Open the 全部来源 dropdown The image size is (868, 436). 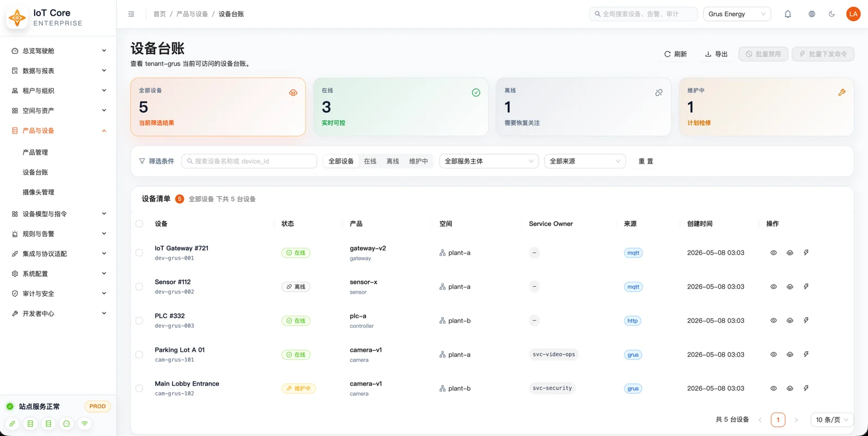tap(585, 161)
